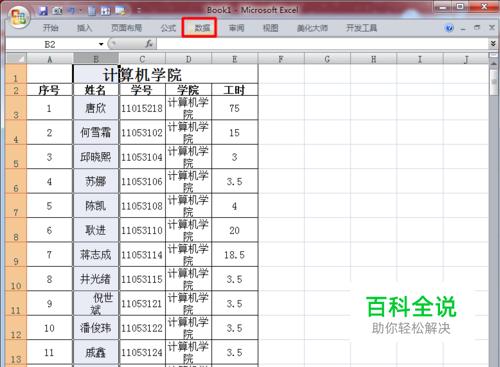Switch to the 页面布局 tab
This screenshot has height=367, width=500.
[126, 28]
